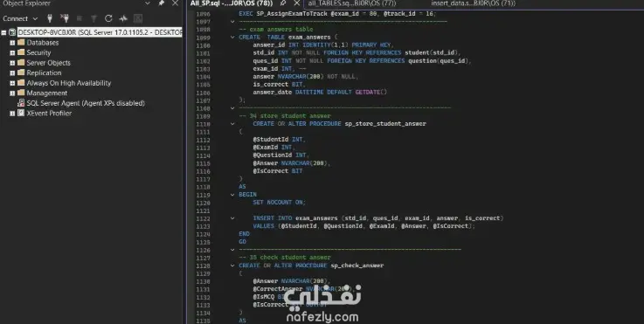Open the Connect dropdown menu

click(x=35, y=19)
